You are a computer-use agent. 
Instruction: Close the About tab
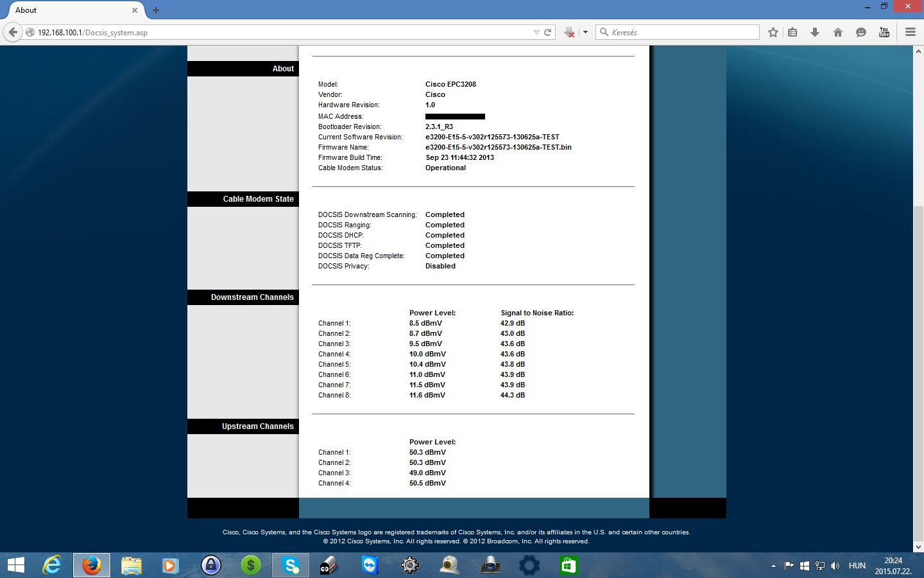point(135,10)
